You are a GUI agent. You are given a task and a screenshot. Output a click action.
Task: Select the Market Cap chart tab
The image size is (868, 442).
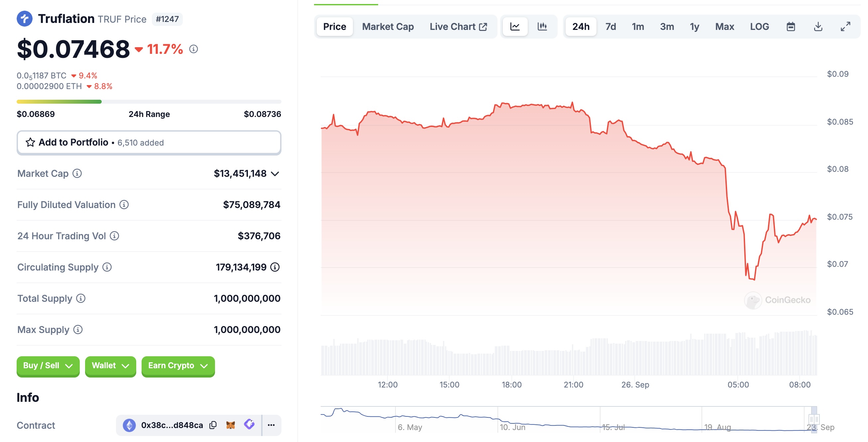pos(388,27)
